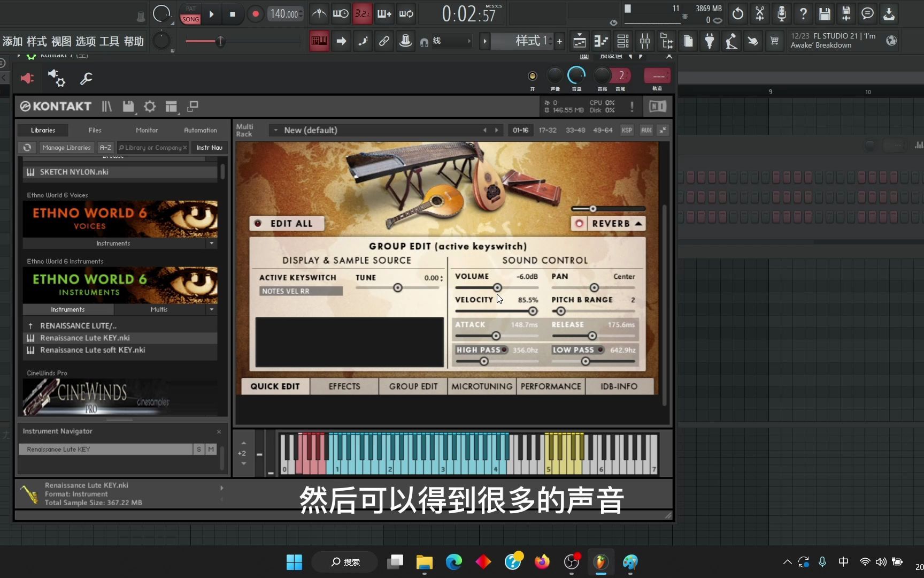Open the IDB-INFO tab
This screenshot has height=578, width=924.
click(619, 386)
